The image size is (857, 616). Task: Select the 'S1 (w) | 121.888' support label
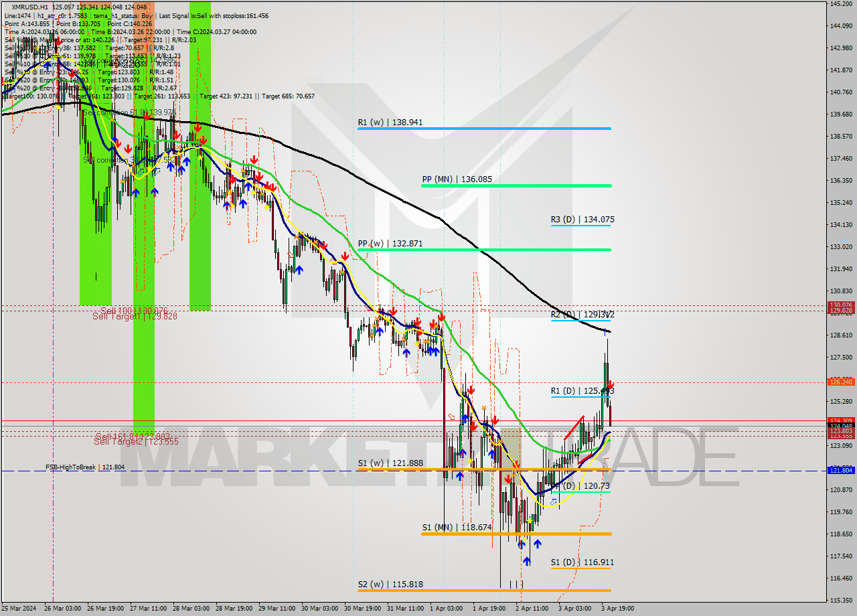point(390,463)
